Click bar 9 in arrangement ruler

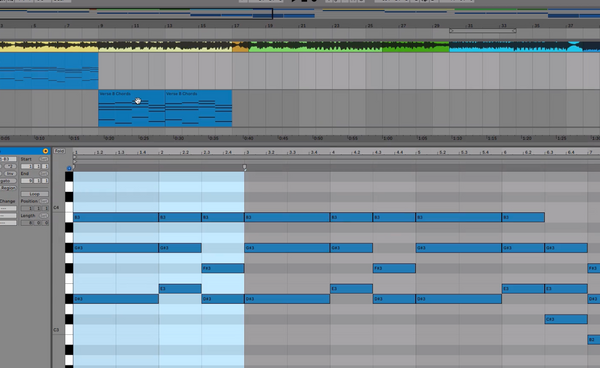point(101,26)
